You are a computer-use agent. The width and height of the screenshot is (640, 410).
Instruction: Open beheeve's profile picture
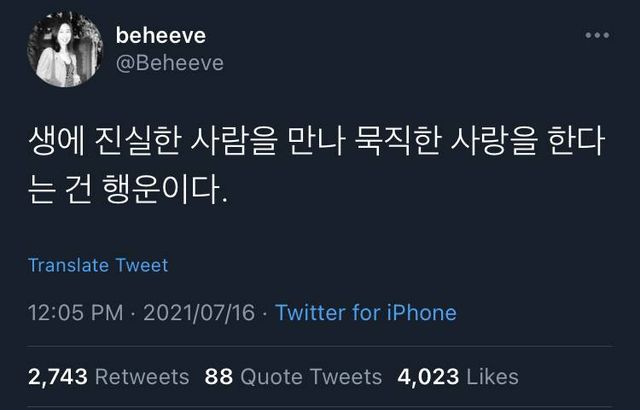pyautogui.click(x=65, y=49)
